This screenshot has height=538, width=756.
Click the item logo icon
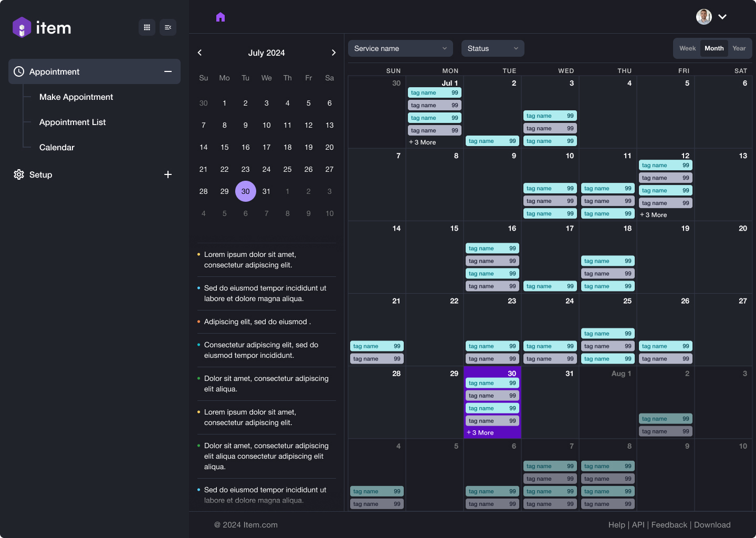point(22,27)
